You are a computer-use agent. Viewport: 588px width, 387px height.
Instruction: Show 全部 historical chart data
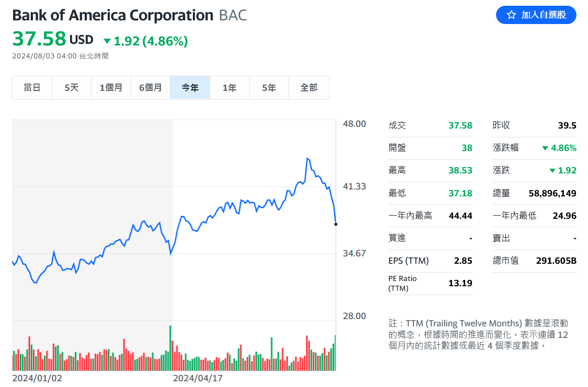309,88
